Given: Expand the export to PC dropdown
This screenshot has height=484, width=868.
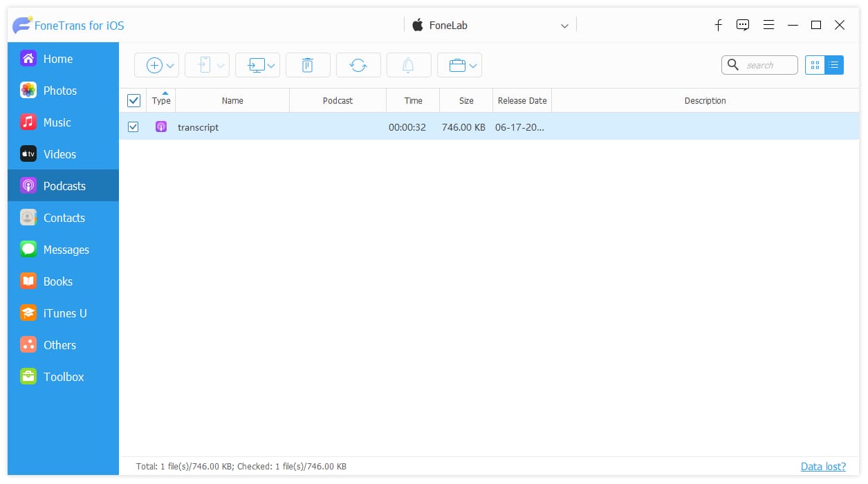Looking at the screenshot, I should click(258, 65).
